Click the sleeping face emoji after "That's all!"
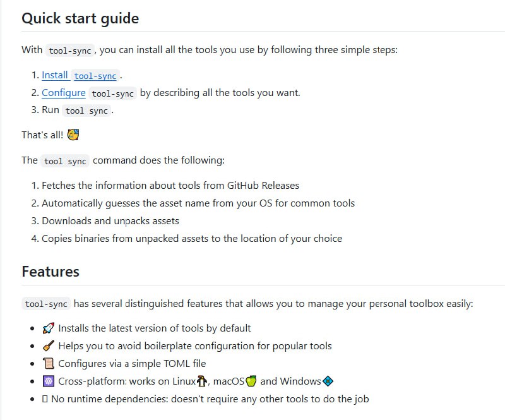This screenshot has width=505, height=420. pos(73,135)
